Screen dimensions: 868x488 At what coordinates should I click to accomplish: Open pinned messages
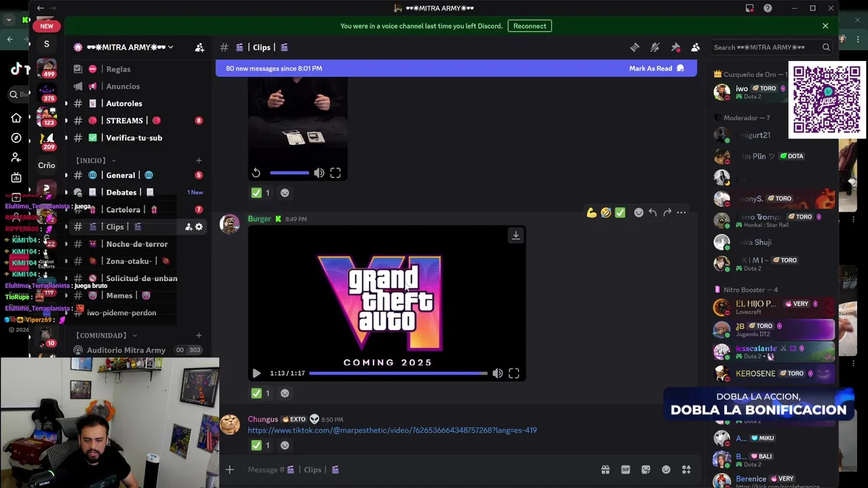click(x=675, y=47)
